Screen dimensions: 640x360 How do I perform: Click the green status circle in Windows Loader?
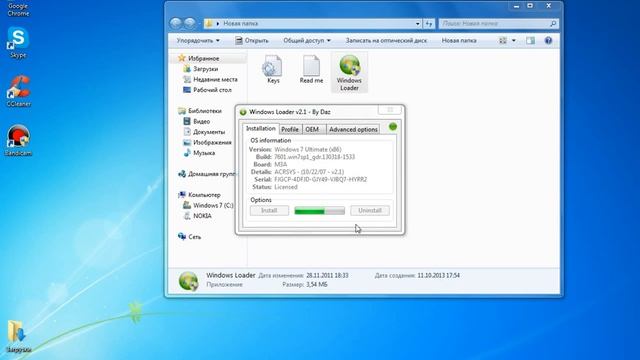click(393, 127)
